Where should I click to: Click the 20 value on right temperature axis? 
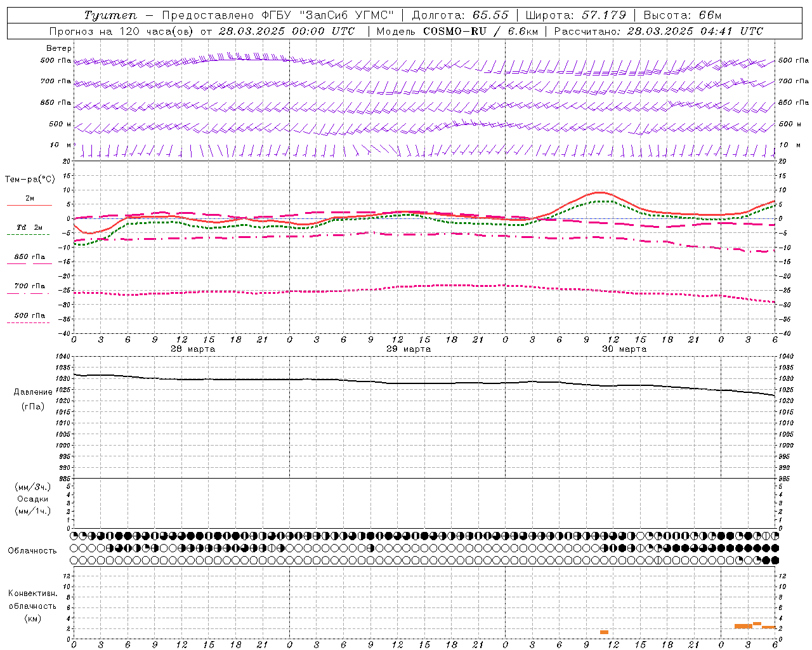(x=782, y=161)
